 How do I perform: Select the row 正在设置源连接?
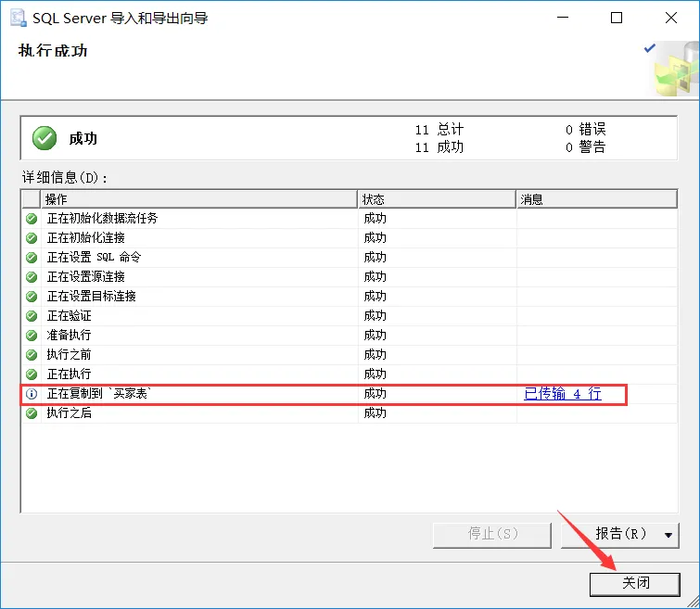click(x=350, y=277)
